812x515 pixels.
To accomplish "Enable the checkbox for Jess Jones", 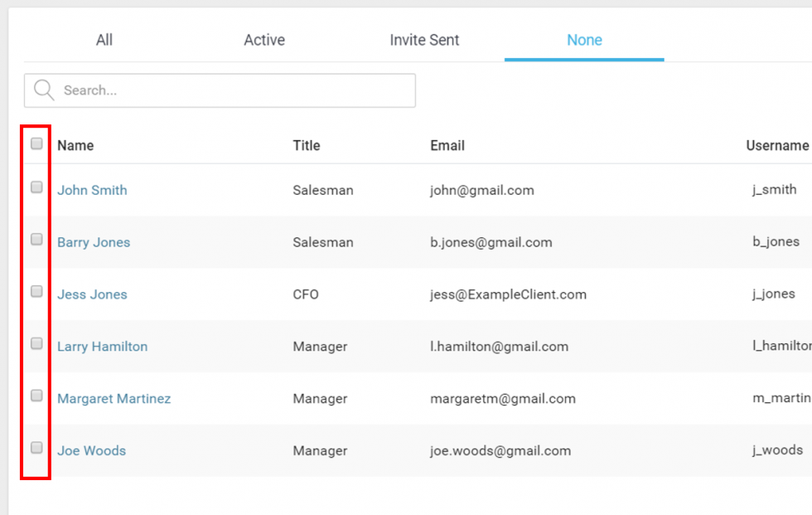I will tap(36, 291).
